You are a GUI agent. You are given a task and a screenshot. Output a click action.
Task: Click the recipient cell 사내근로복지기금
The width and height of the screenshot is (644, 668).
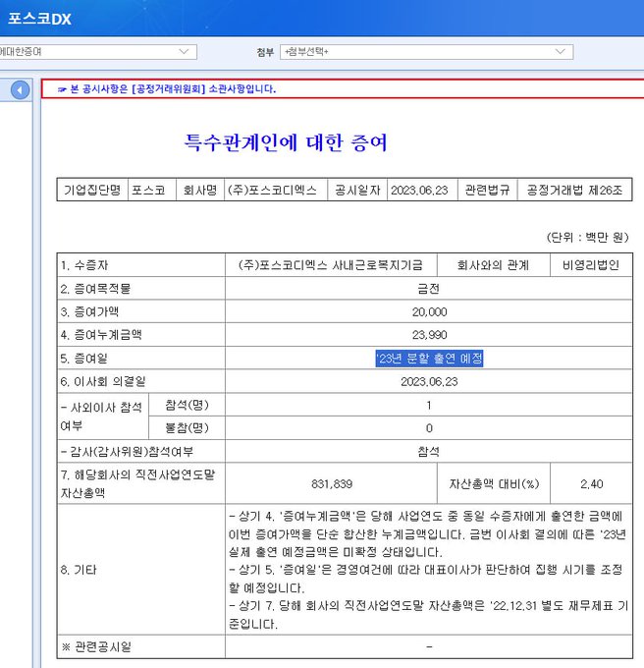point(331,265)
